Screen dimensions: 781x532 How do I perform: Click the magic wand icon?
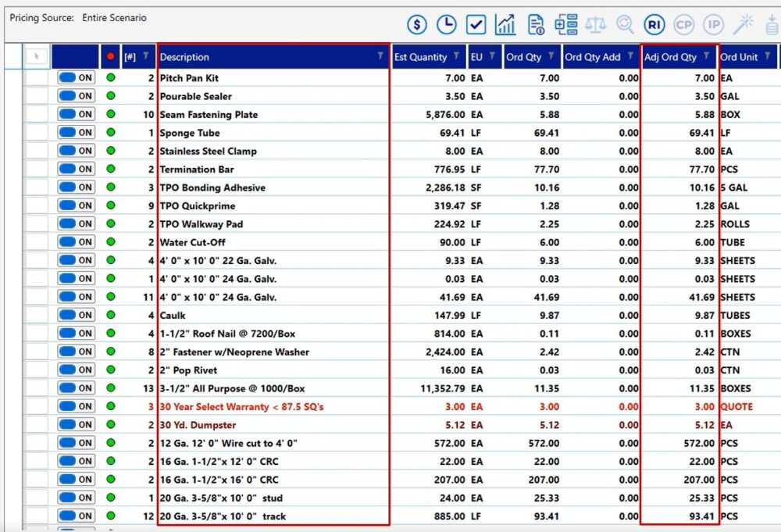tap(742, 25)
